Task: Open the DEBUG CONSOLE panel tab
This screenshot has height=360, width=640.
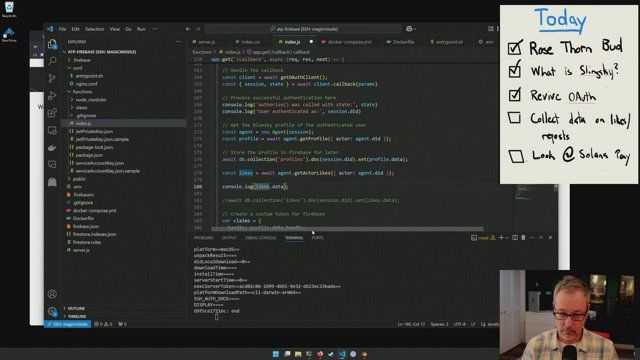Action: 260,238
